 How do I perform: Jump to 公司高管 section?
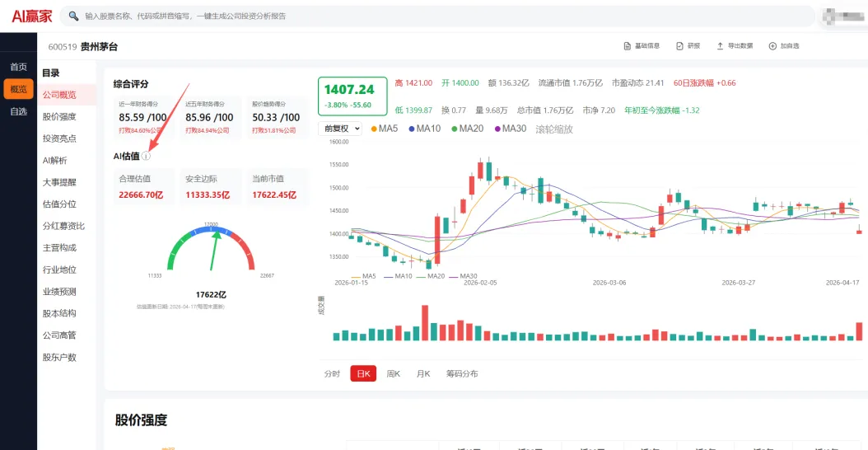59,335
